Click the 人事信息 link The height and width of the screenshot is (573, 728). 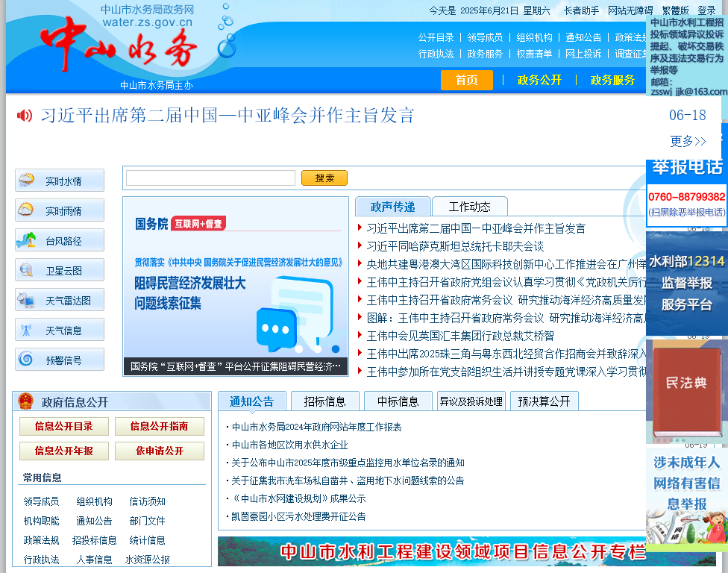pyautogui.click(x=94, y=560)
